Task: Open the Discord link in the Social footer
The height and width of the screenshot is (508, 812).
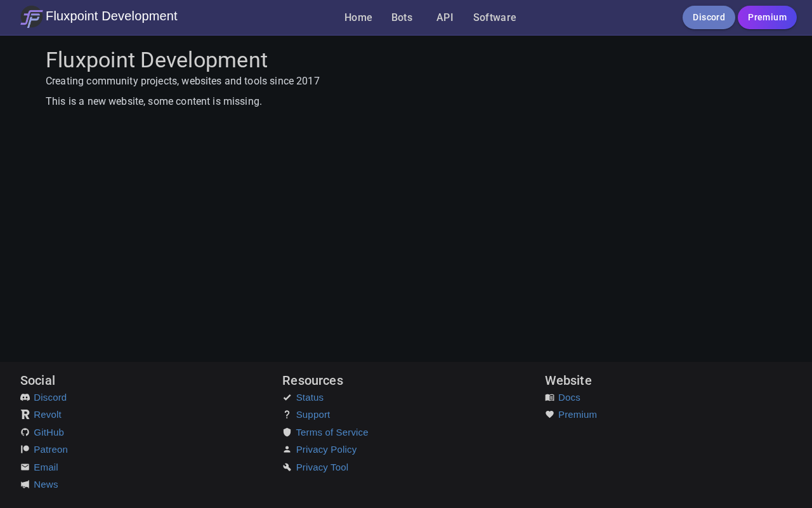Action: tap(50, 398)
